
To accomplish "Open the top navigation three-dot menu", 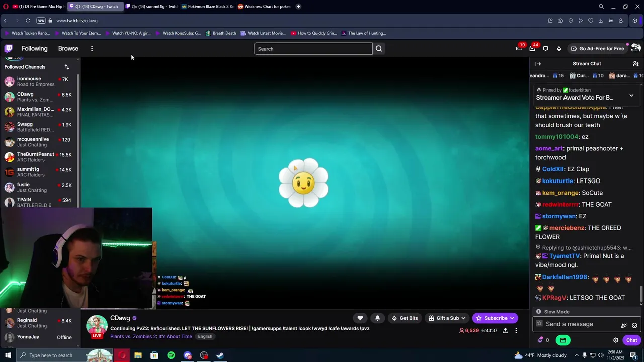I will click(92, 49).
